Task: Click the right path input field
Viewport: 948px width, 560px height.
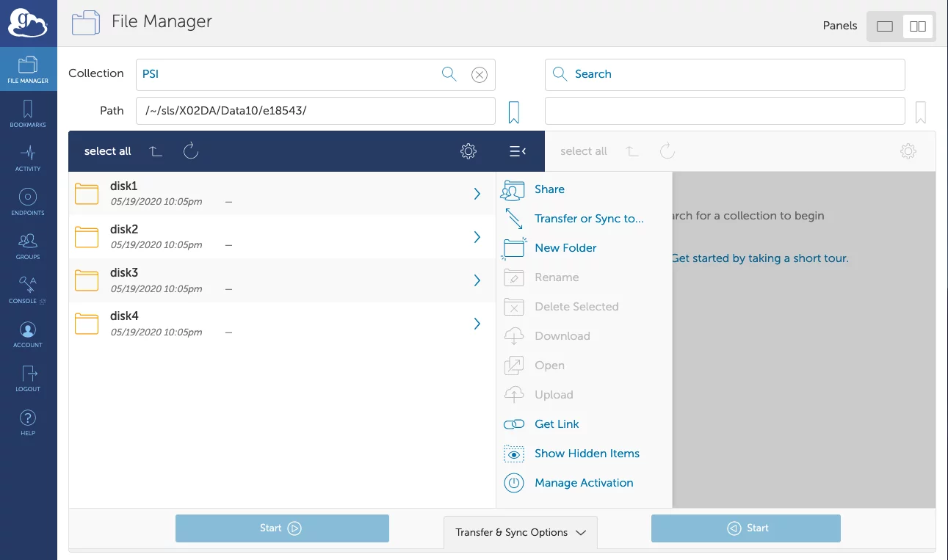Action: click(725, 111)
